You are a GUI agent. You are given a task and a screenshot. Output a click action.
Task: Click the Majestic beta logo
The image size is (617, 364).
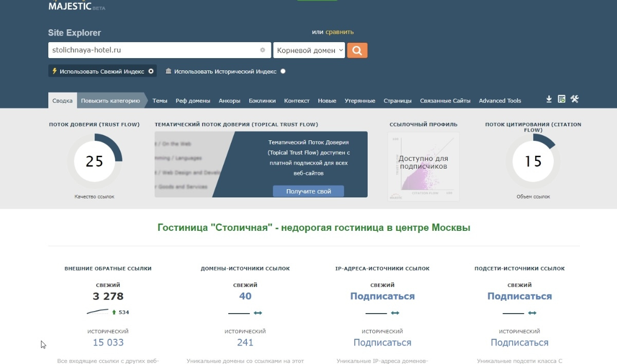[76, 7]
